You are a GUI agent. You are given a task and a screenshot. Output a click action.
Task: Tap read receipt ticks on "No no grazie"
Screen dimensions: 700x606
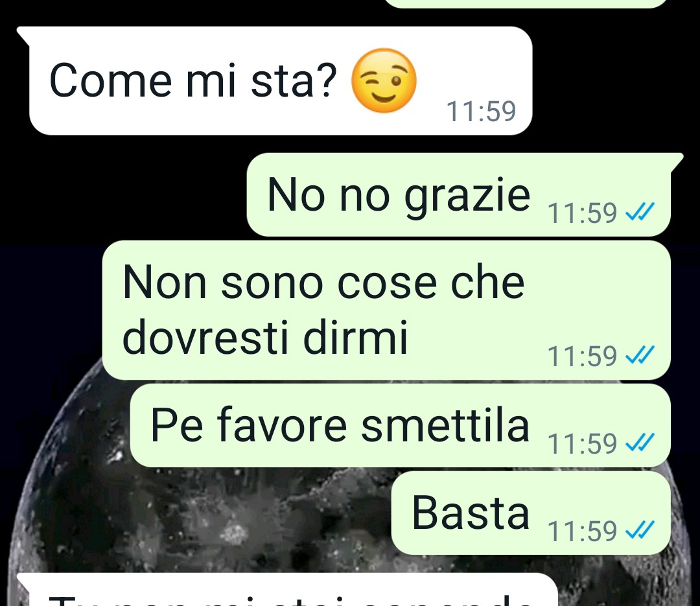(x=640, y=212)
